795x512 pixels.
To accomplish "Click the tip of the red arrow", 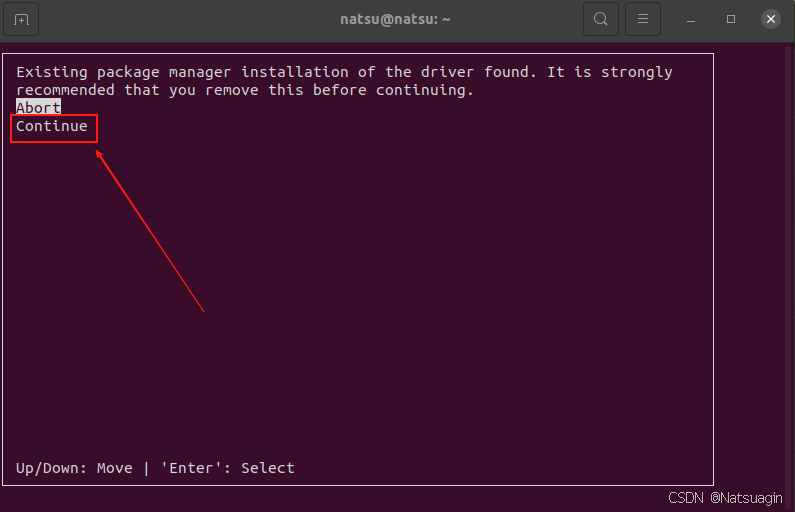I will (x=97, y=151).
